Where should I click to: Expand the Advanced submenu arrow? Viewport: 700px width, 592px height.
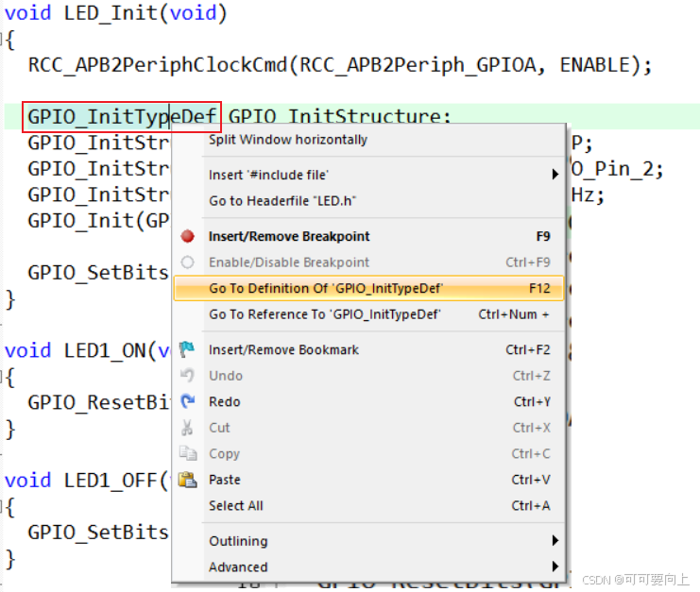[x=555, y=567]
